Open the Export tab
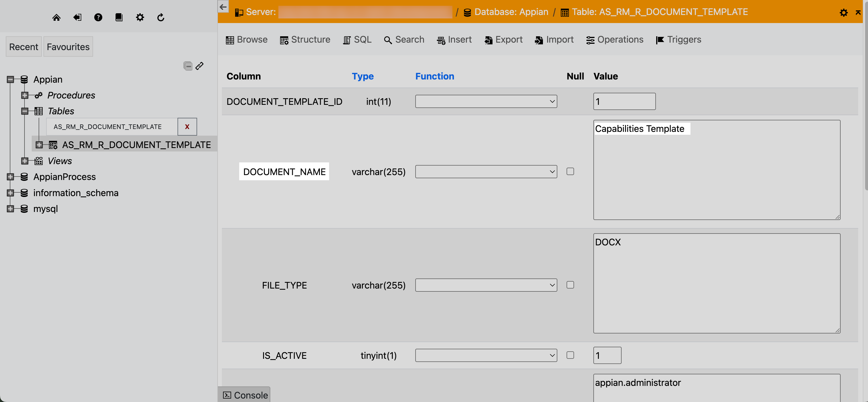This screenshot has height=402, width=868. click(x=503, y=40)
